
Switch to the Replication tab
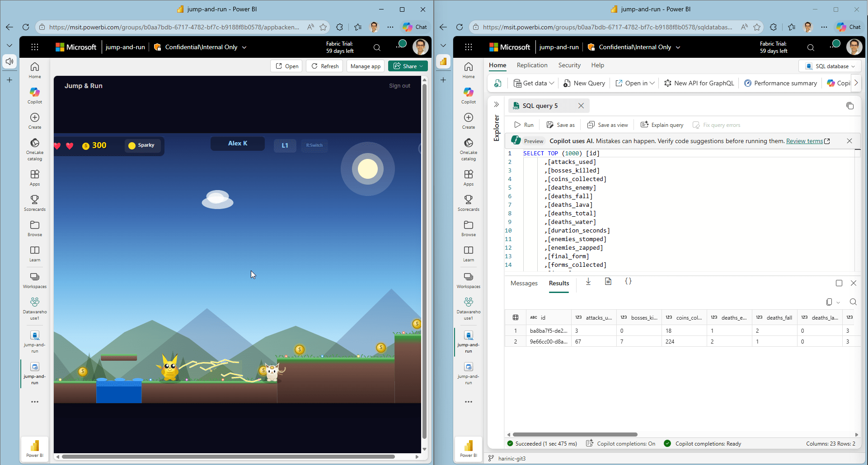[x=532, y=65]
